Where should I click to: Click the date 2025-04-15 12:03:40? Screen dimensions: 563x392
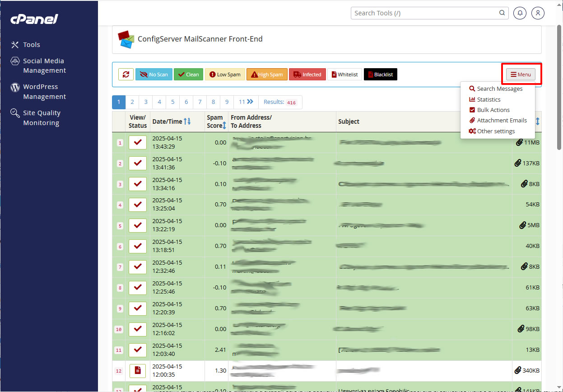[167, 350]
